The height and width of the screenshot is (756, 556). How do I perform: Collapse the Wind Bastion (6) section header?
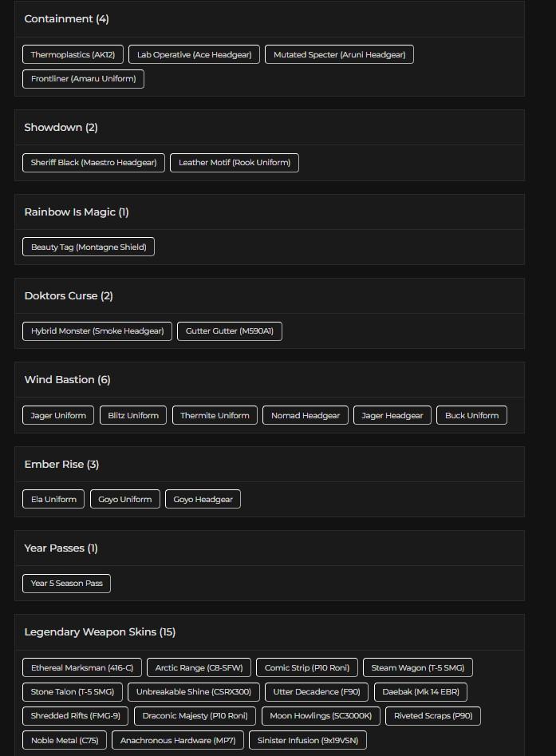tap(67, 380)
